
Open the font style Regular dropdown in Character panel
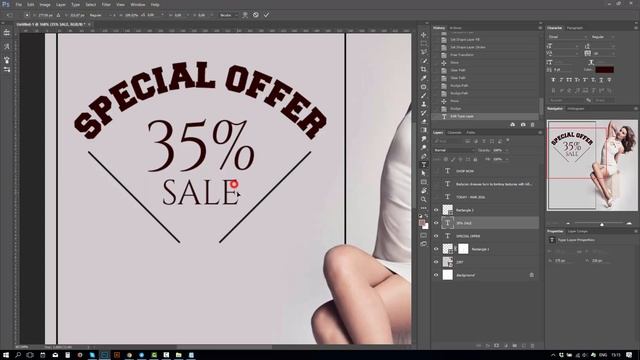point(603,37)
